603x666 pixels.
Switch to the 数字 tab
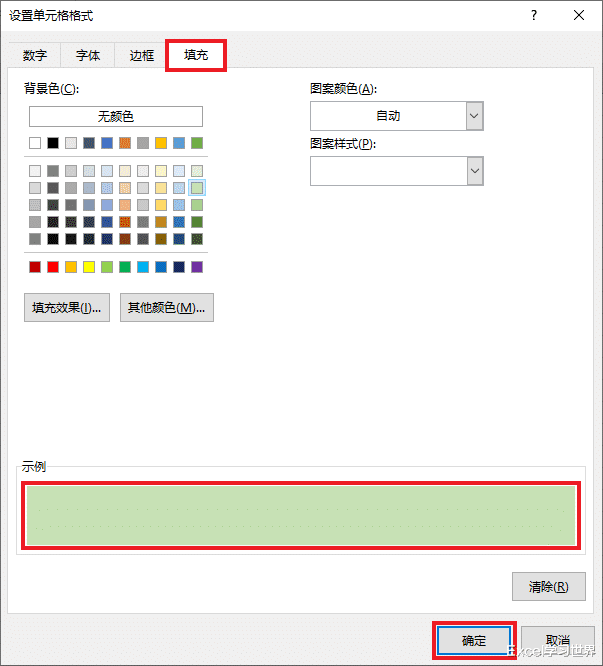coord(35,55)
